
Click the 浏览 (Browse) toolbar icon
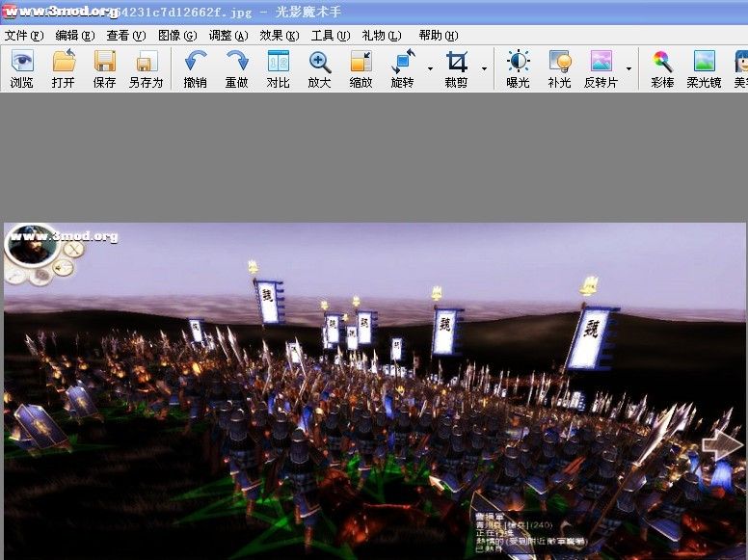(21, 68)
